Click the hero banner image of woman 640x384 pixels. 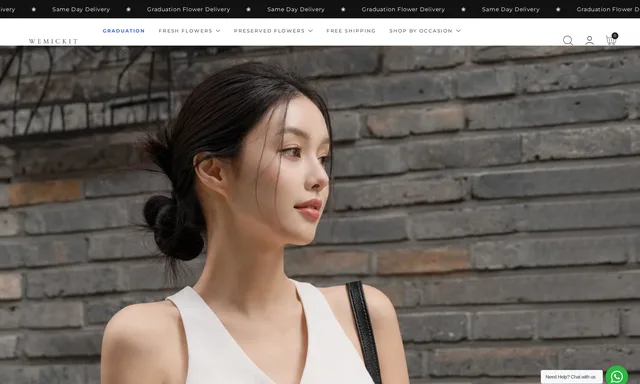[320, 215]
